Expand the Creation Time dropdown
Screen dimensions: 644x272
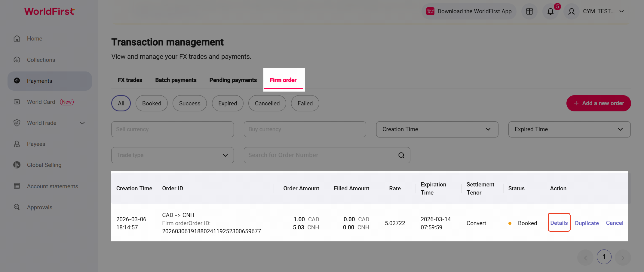coord(437,129)
